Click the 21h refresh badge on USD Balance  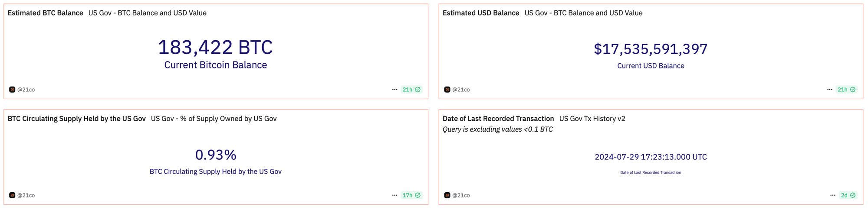pyautogui.click(x=846, y=90)
